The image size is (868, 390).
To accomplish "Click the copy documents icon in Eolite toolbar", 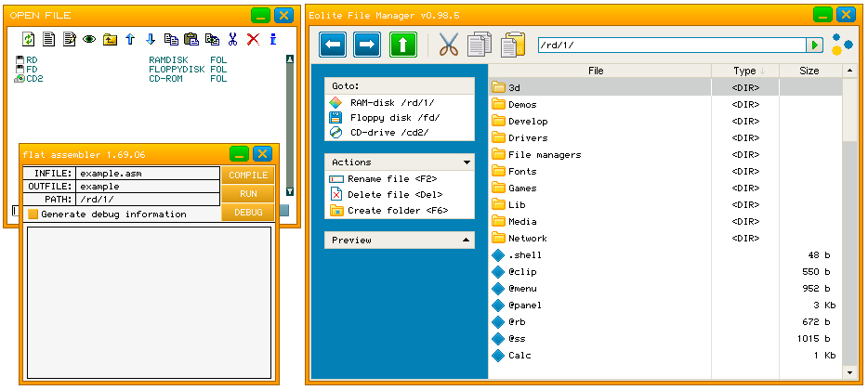I will (x=480, y=45).
